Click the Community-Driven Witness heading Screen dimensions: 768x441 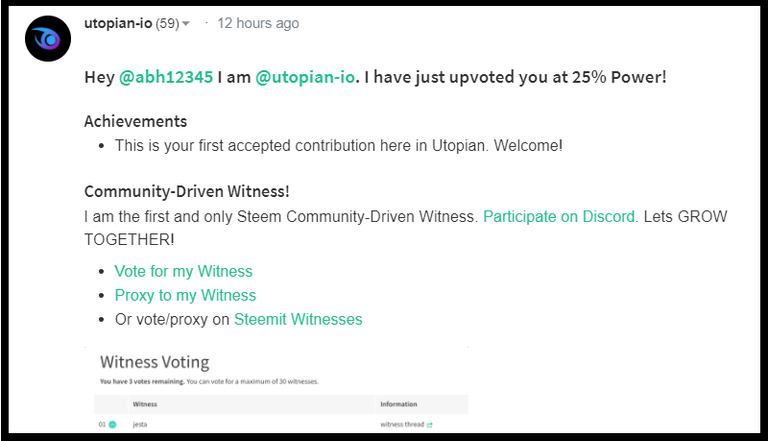point(187,191)
